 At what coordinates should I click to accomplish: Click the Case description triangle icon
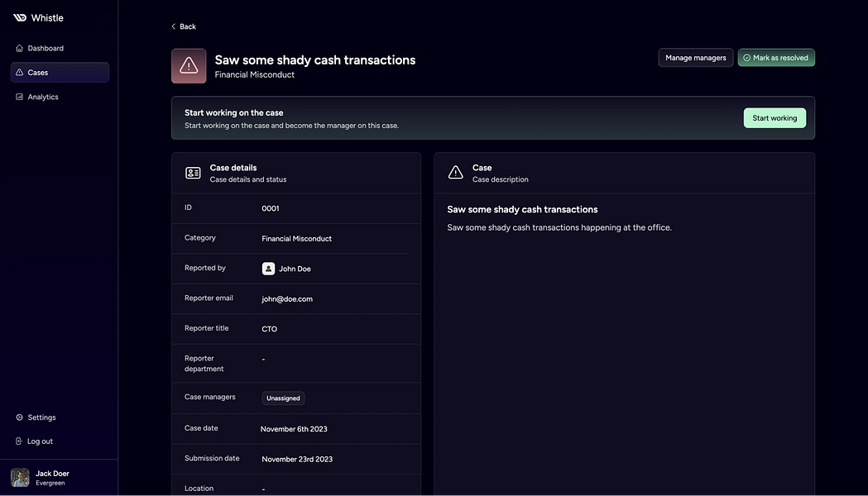click(456, 173)
